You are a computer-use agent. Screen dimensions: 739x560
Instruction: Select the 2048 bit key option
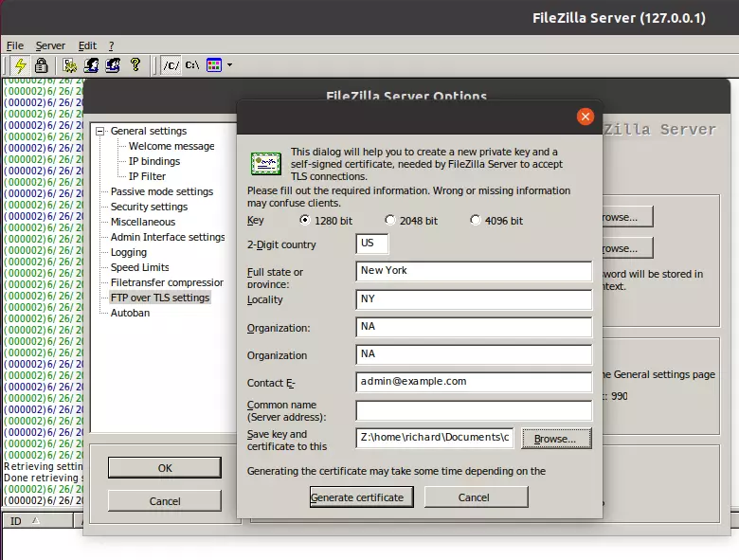coord(411,220)
